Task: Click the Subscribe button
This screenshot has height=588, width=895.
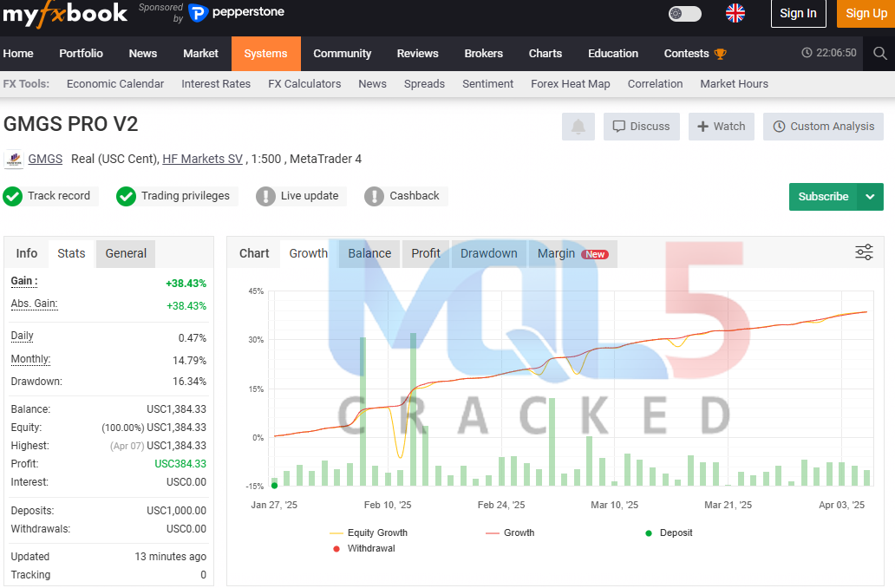Action: [x=823, y=196]
